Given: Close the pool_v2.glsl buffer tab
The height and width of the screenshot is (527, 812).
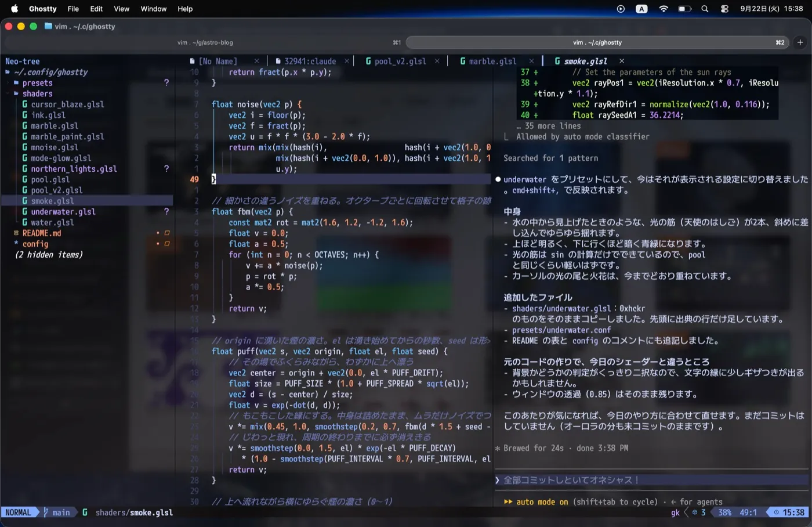Looking at the screenshot, I should [x=437, y=61].
